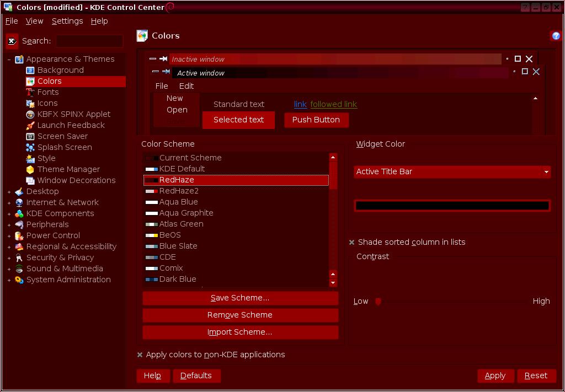
Task: Click the preview window's Edit menu
Action: (186, 86)
